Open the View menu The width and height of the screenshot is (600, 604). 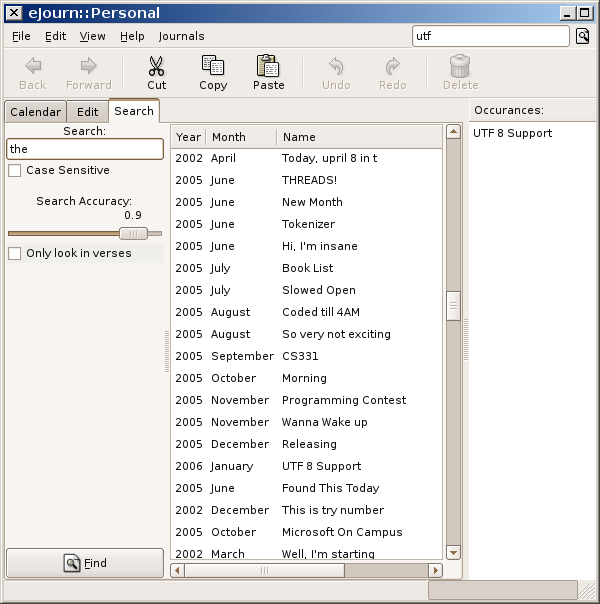pyautogui.click(x=92, y=36)
